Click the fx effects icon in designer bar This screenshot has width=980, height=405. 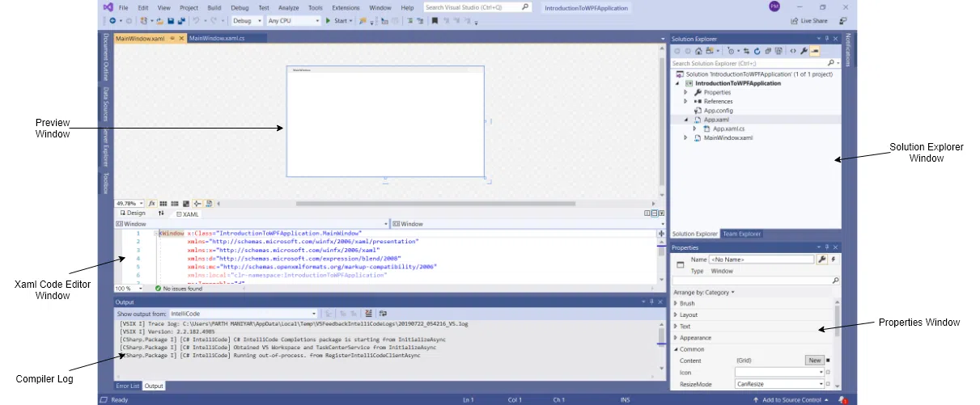152,204
